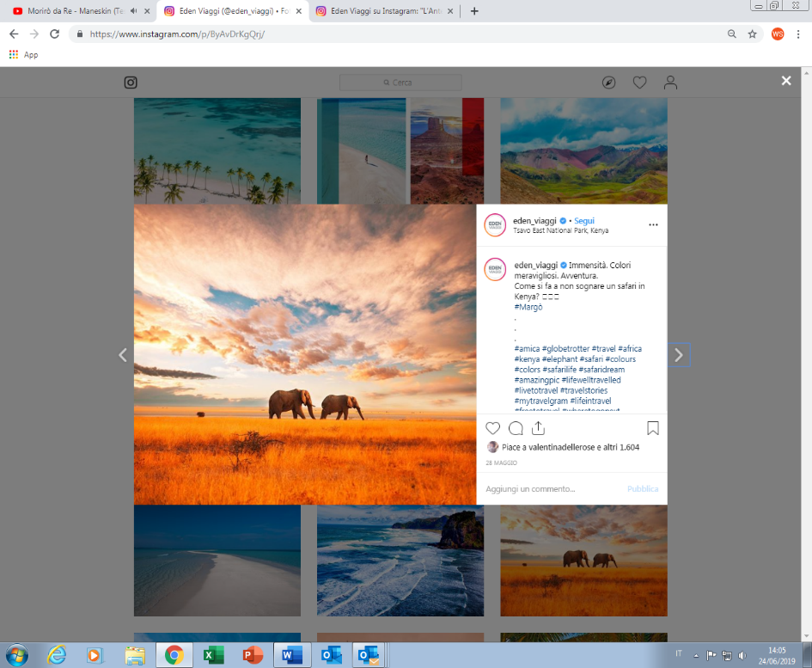Open the small elephants savanna thumbnail

click(583, 561)
